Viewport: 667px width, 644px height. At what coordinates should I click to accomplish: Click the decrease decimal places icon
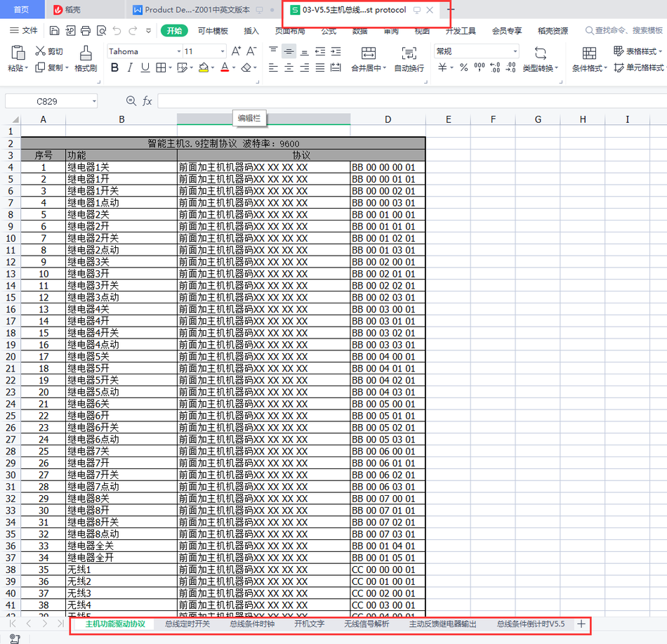tap(510, 67)
